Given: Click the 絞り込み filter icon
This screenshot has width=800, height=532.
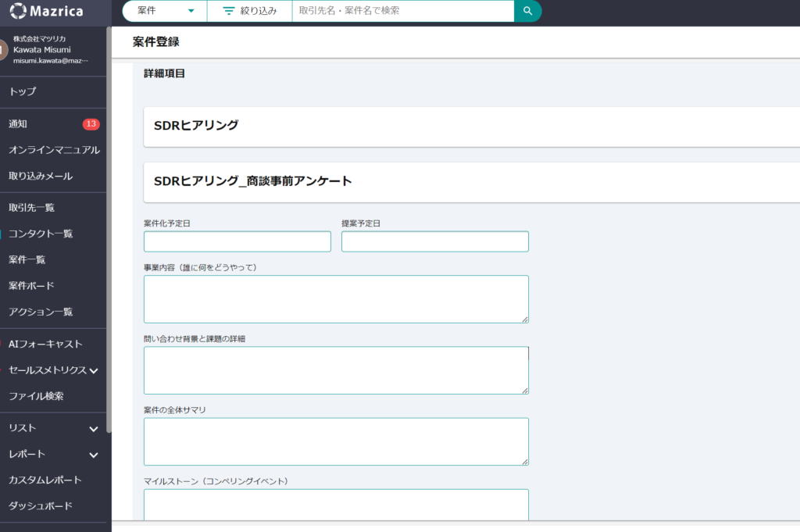Looking at the screenshot, I should point(229,11).
